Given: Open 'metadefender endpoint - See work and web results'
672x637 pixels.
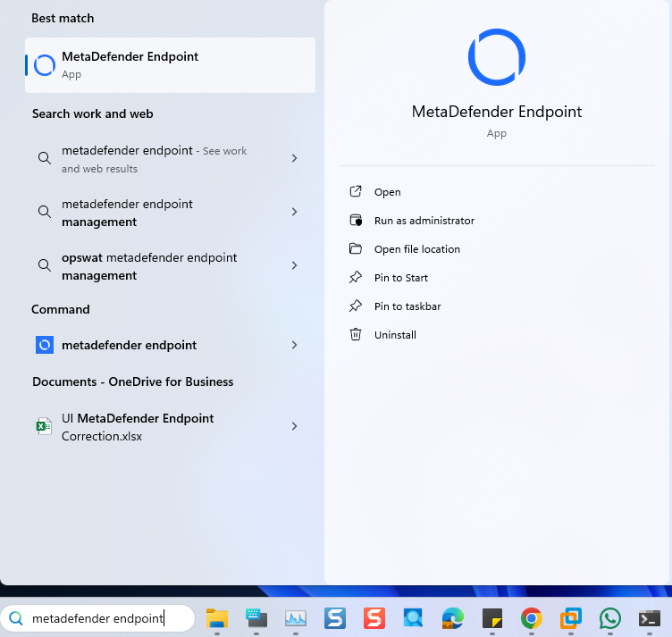Looking at the screenshot, I should coord(170,159).
